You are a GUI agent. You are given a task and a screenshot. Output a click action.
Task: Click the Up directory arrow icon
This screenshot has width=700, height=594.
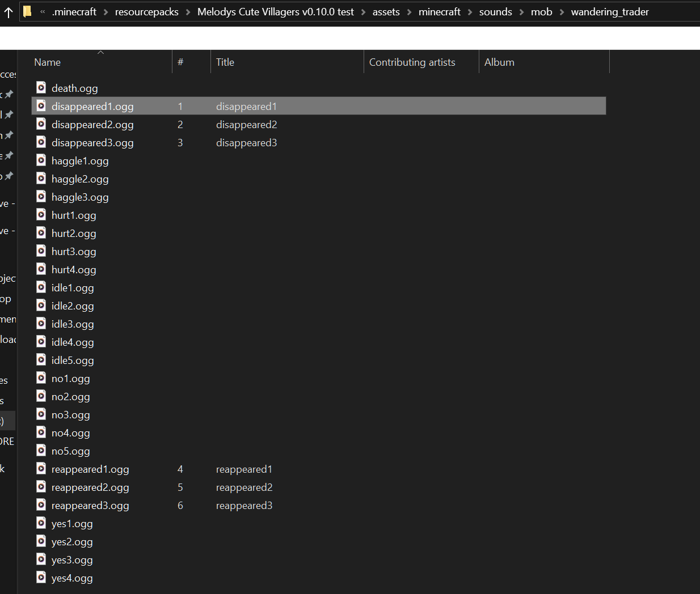(9, 12)
